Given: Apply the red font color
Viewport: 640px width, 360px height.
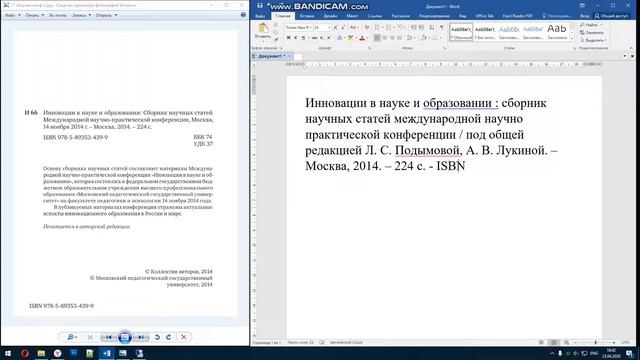Looking at the screenshot, I should click(362, 38).
